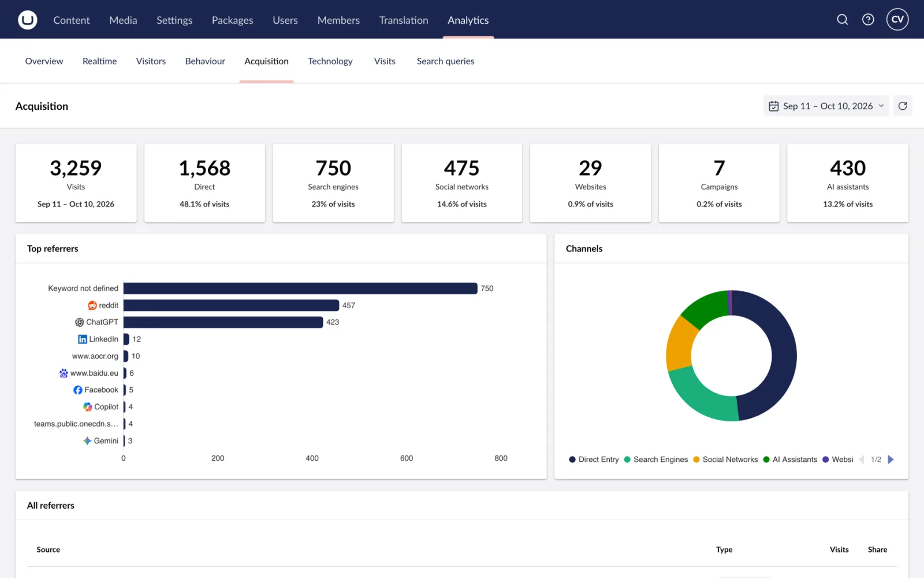Click the 750 Search engines card
Screen dimensions: 924x578
tap(333, 183)
